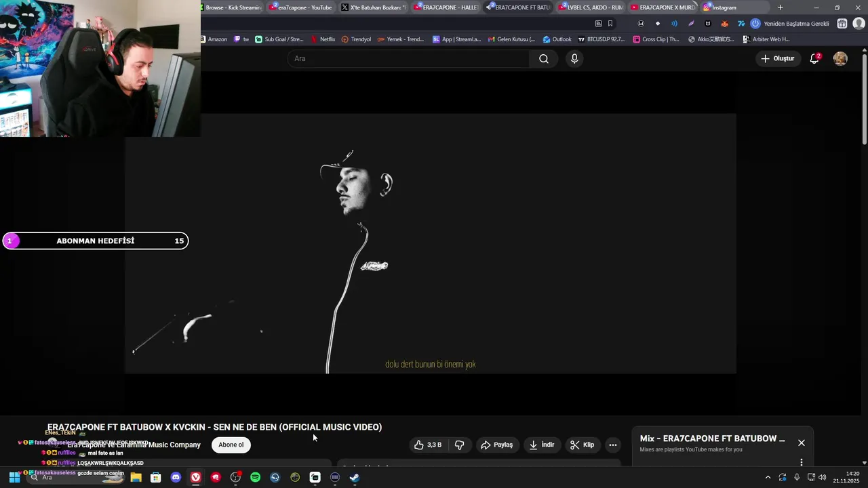Image resolution: width=868 pixels, height=488 pixels.
Task: Dislike the video with thumbs down
Action: [x=459, y=445]
